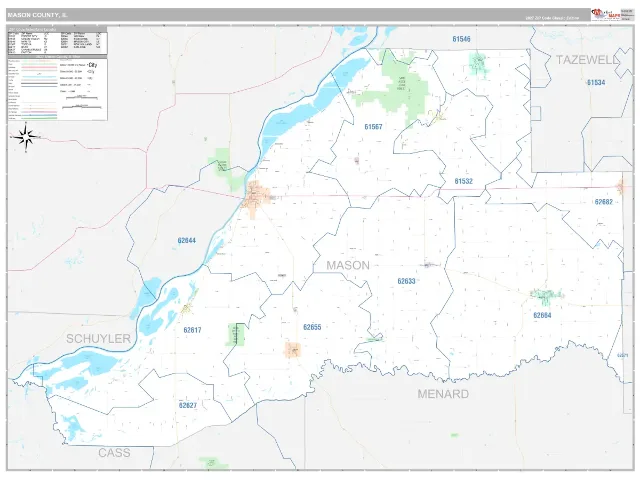Click the SCHUYLER county label
The height and width of the screenshot is (480, 640).
pyautogui.click(x=98, y=338)
